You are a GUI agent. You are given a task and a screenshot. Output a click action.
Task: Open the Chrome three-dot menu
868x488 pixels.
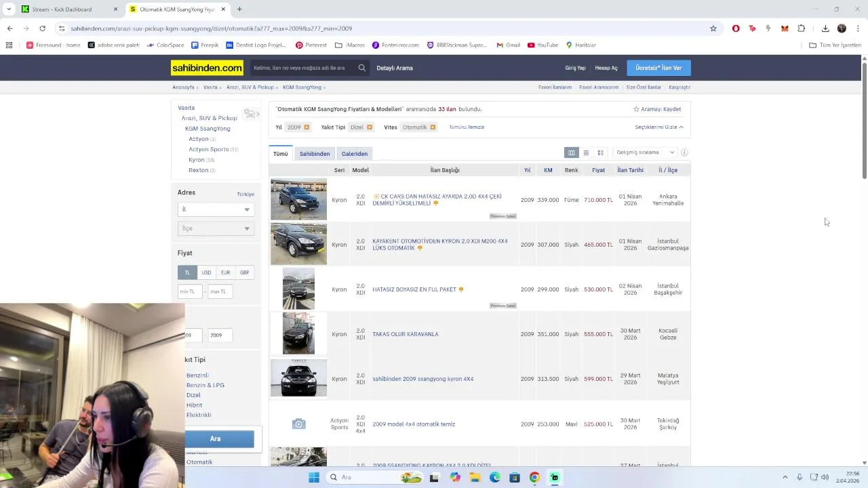click(858, 28)
